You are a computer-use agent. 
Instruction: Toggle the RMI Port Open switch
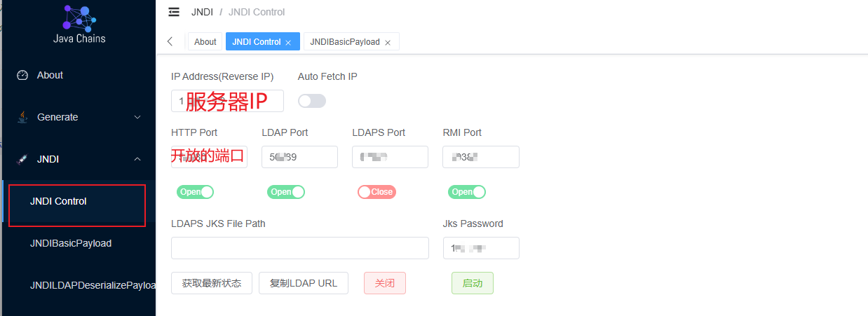(467, 192)
